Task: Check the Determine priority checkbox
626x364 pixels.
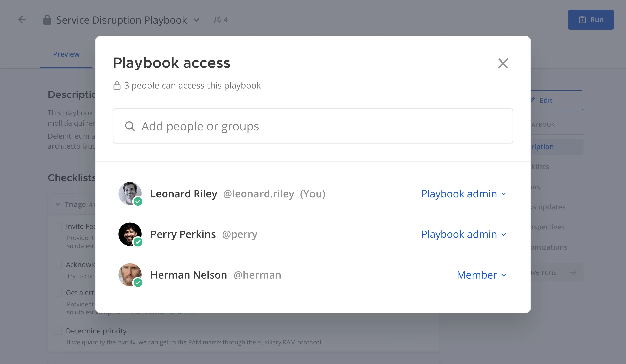Action: click(58, 331)
